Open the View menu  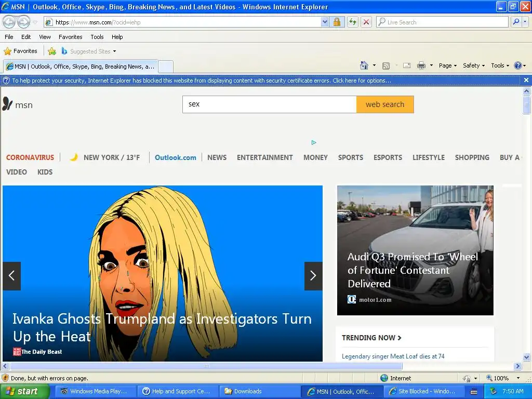coord(45,37)
